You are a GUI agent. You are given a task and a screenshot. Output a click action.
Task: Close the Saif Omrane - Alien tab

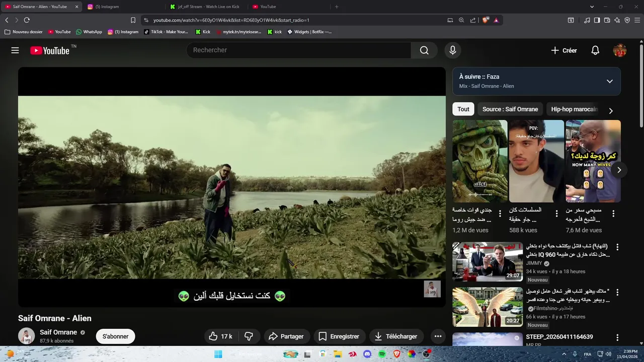tap(77, 7)
